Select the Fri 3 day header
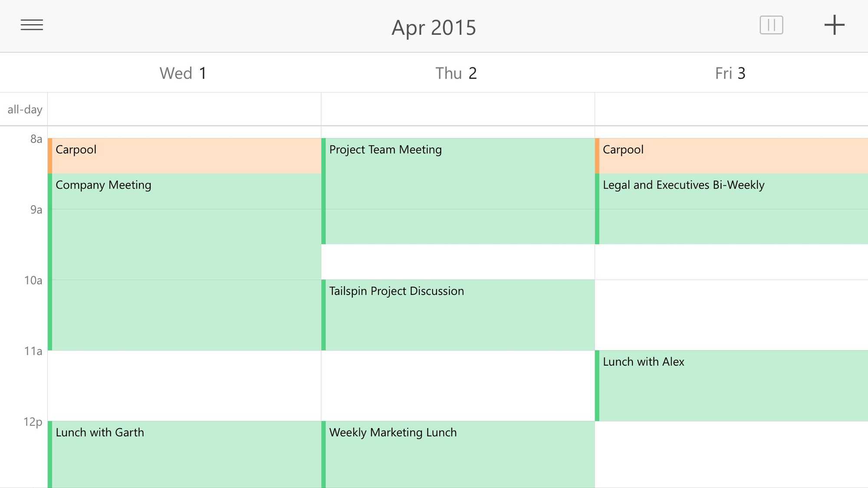868x488 pixels. (730, 73)
